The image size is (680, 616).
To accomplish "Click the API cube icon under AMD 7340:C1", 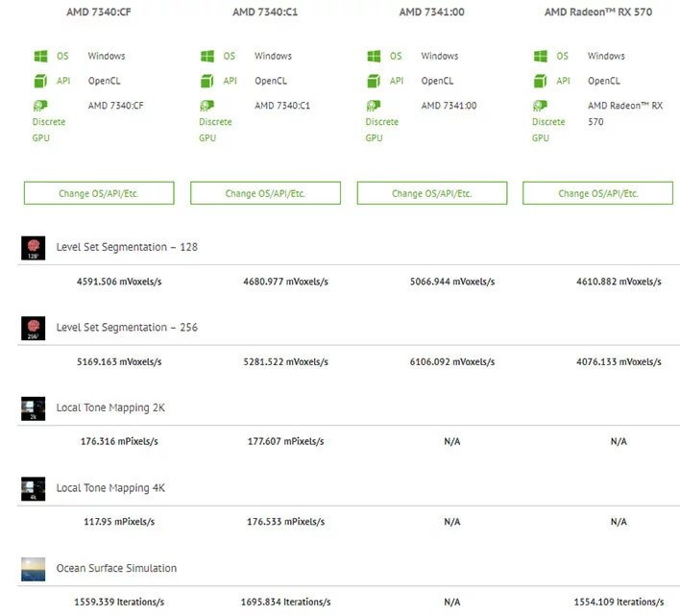I will (x=206, y=82).
